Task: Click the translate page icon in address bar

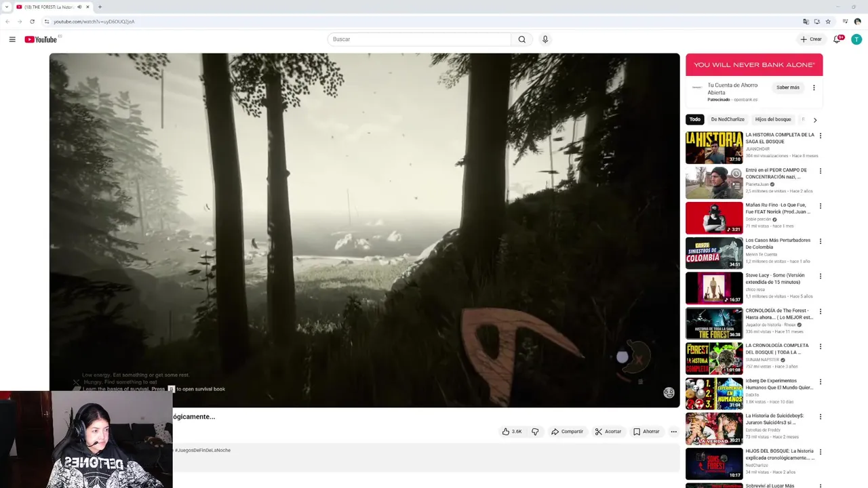Action: (806, 22)
